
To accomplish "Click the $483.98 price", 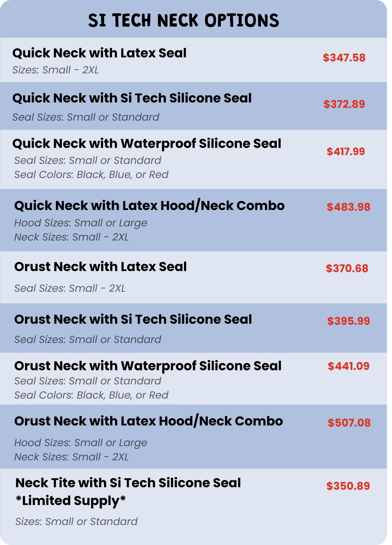I will (x=348, y=207).
